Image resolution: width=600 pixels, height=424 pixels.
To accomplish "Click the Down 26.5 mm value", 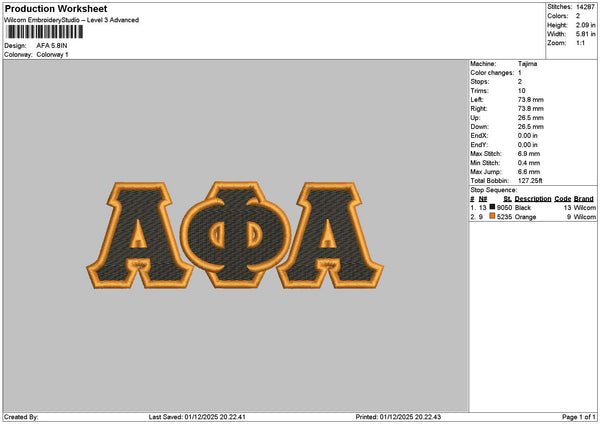I will [x=531, y=127].
